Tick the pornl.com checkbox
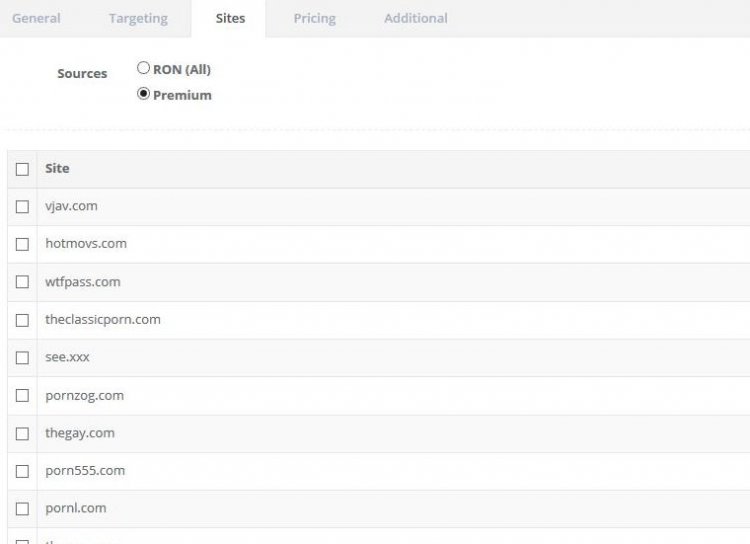The height and width of the screenshot is (544, 750). pyautogui.click(x=22, y=509)
